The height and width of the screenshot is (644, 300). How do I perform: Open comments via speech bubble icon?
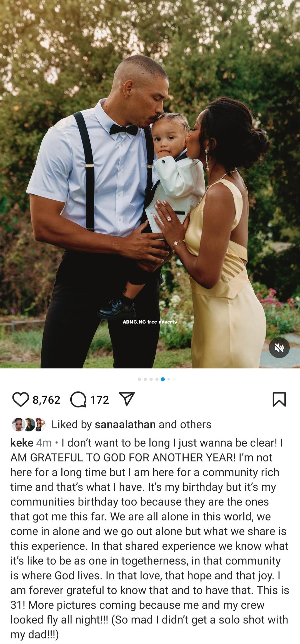pyautogui.click(x=78, y=400)
